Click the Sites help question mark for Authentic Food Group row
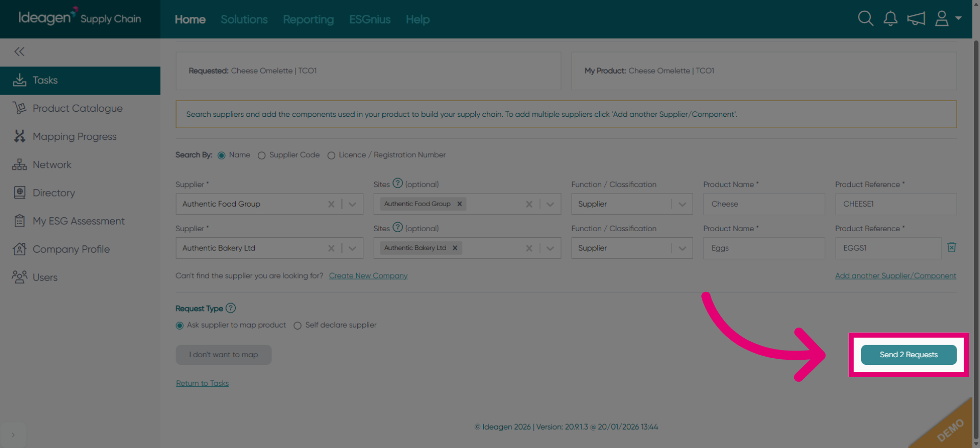This screenshot has height=448, width=980. (398, 183)
